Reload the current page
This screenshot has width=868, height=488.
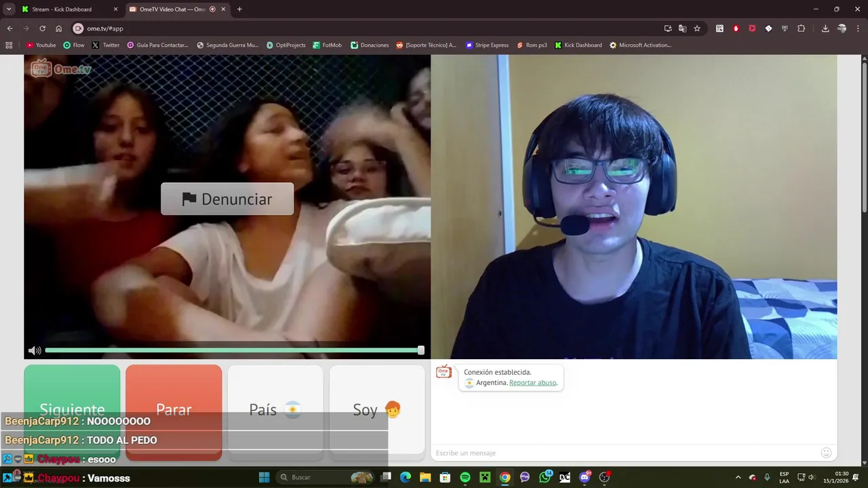(x=42, y=28)
